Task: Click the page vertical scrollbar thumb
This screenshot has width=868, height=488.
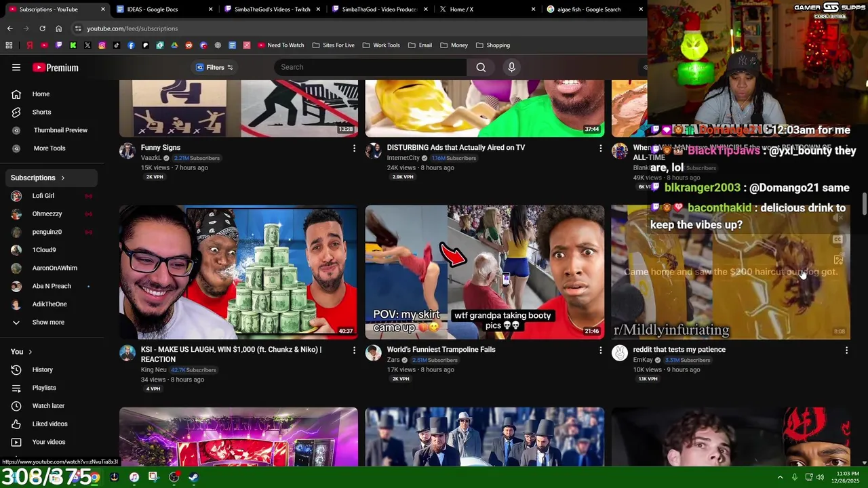Action: (x=864, y=205)
